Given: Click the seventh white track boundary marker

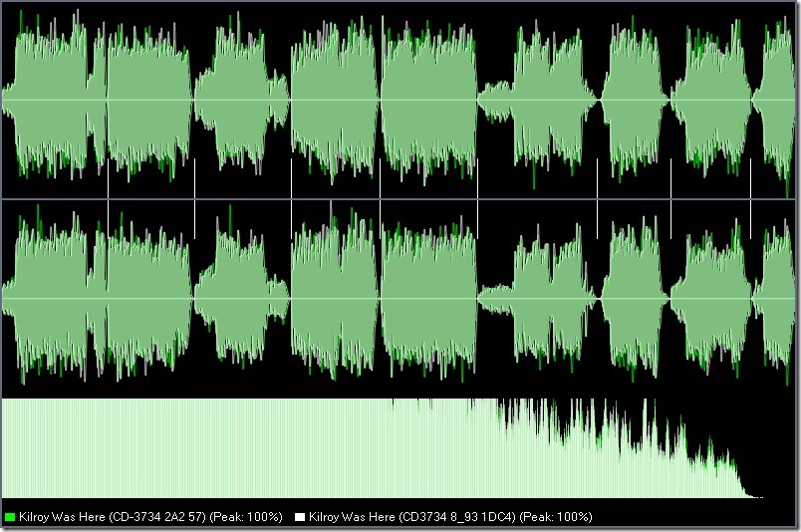Looking at the screenshot, I should tap(670, 198).
